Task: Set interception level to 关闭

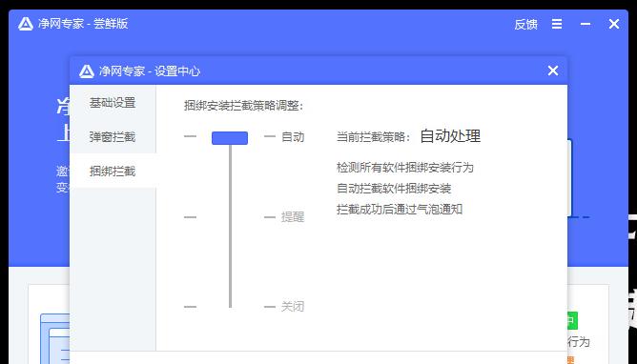Action: click(293, 307)
